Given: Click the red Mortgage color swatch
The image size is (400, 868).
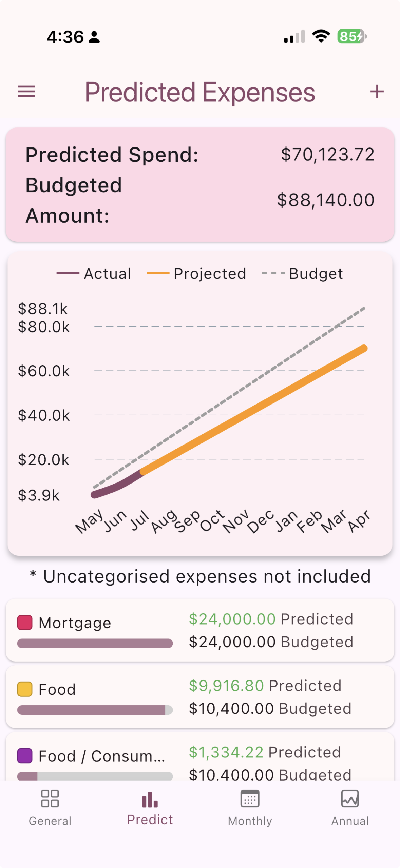Looking at the screenshot, I should pyautogui.click(x=25, y=623).
